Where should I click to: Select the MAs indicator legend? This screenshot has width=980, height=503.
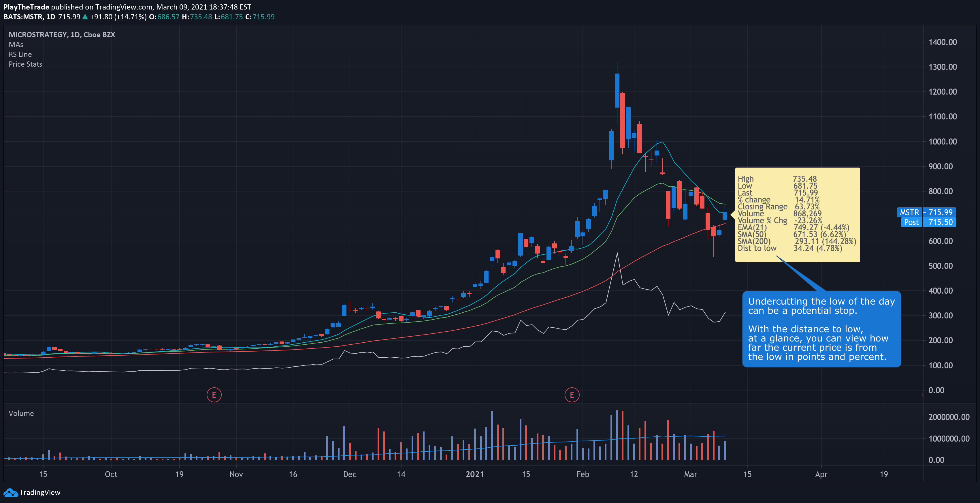tap(16, 44)
